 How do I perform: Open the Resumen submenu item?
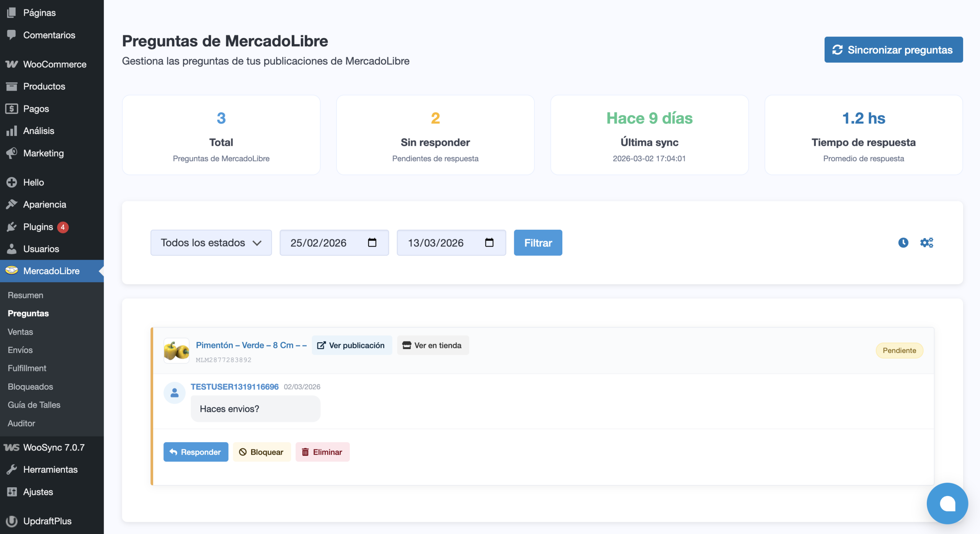tap(25, 295)
